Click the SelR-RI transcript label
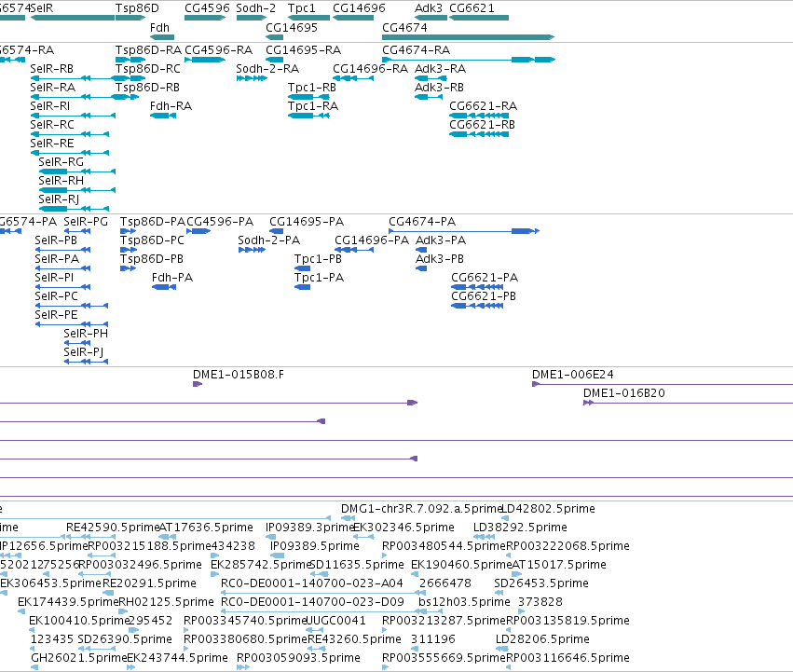793x672 pixels. pyautogui.click(x=49, y=106)
